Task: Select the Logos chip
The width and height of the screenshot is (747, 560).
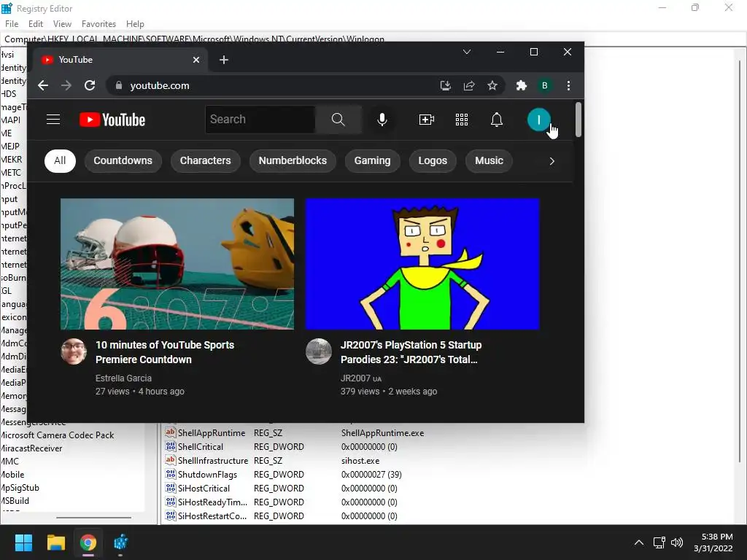Action: coord(433,160)
